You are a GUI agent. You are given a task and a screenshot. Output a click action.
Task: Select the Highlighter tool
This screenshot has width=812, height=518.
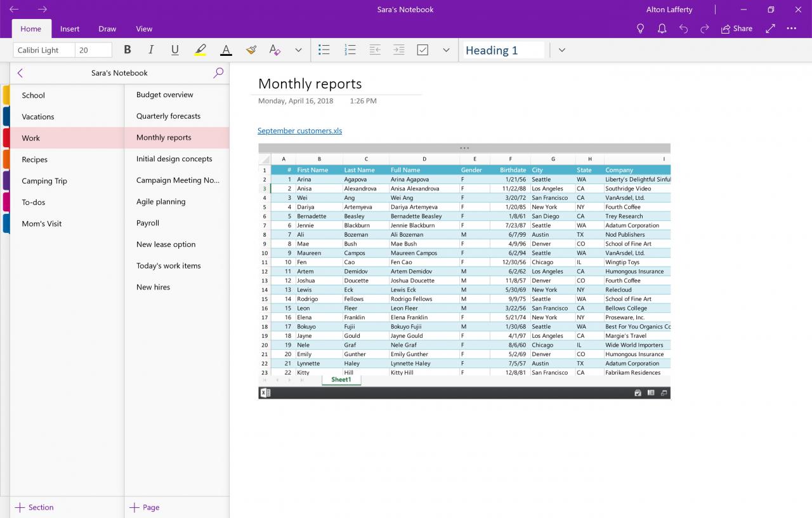[x=200, y=50]
